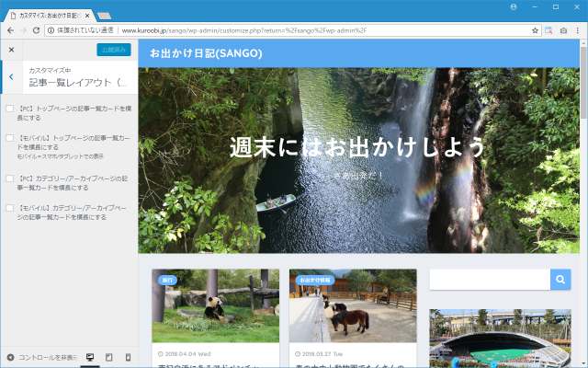
Task: Go back from 記事一覧レイアウト section
Action: pos(12,77)
